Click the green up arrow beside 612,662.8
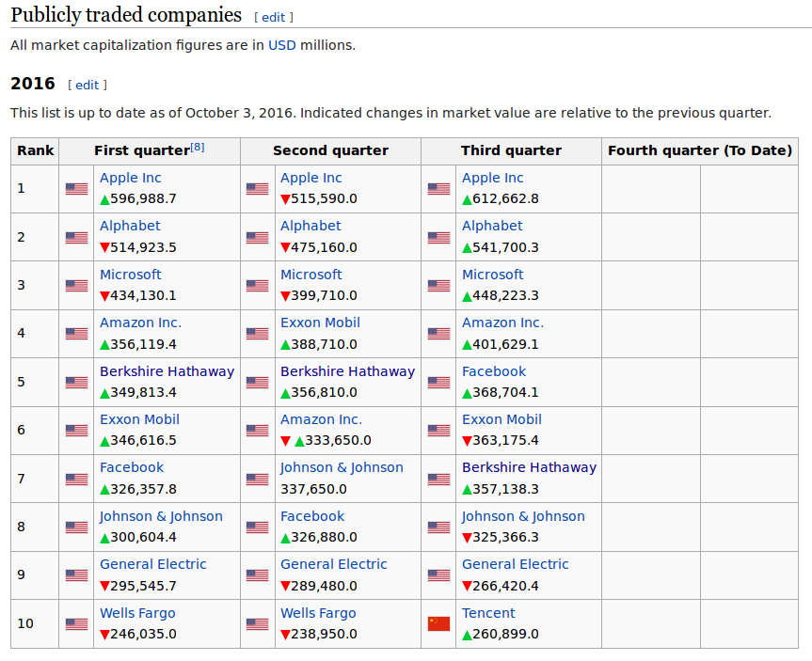 click(x=467, y=199)
